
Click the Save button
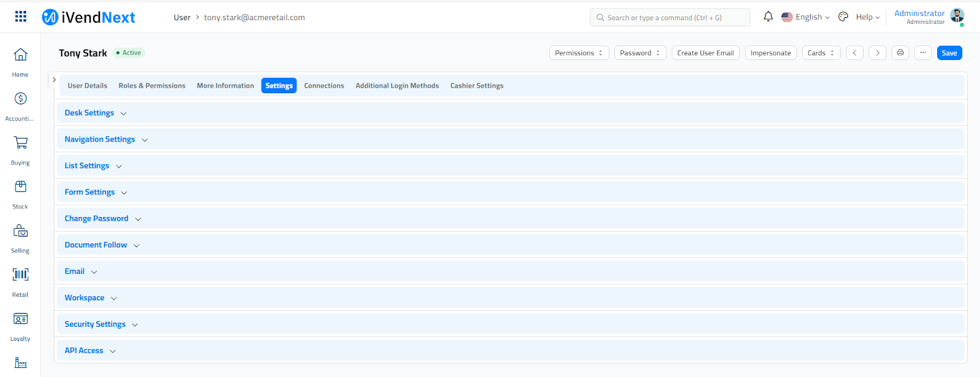[949, 53]
